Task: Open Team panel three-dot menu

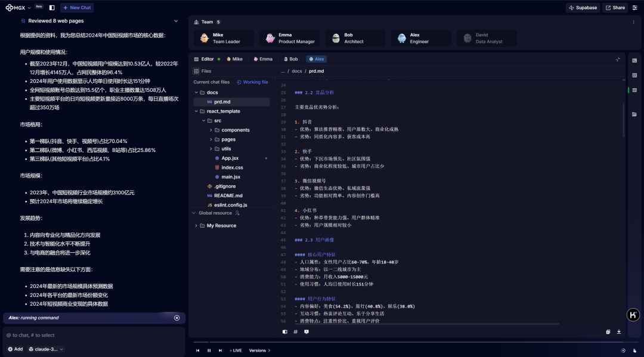Action: pyautogui.click(x=633, y=22)
